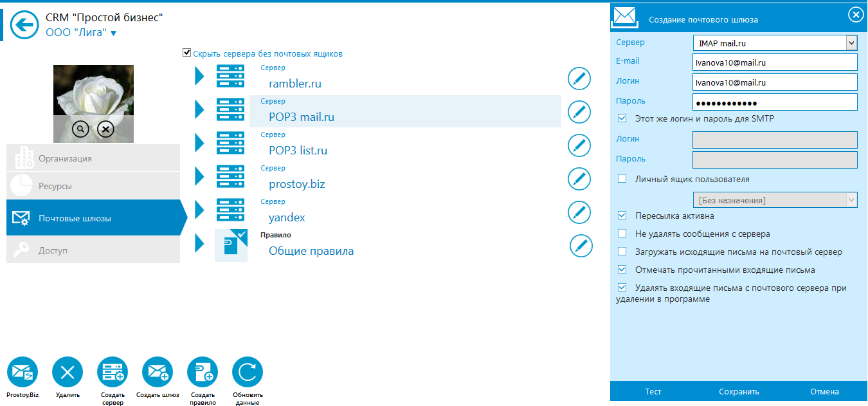Close the Создание почтового шлюза panel
This screenshot has height=406, width=868.
click(856, 15)
